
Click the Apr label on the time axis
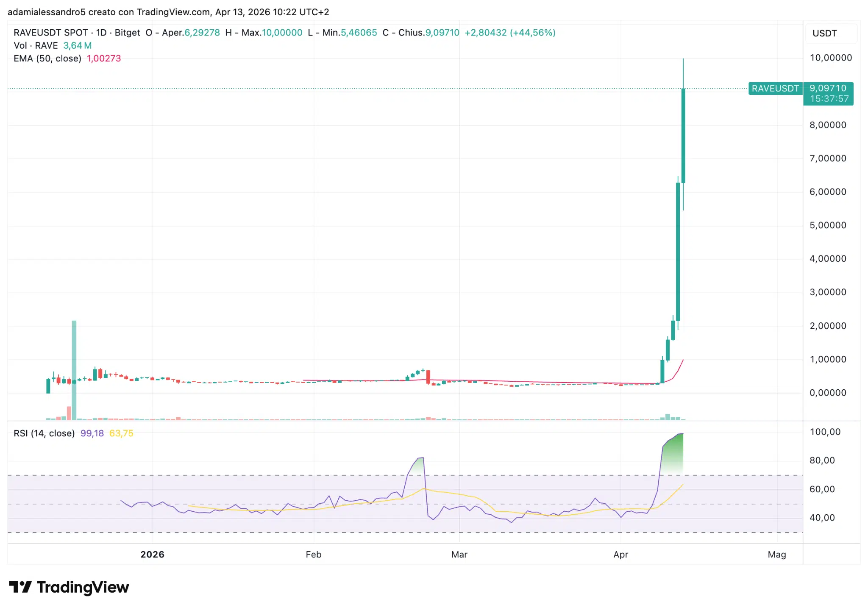(621, 554)
